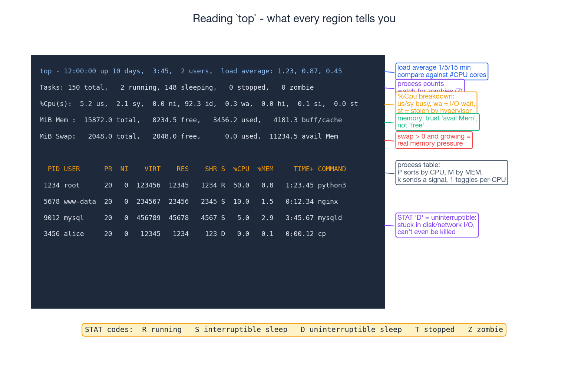Select the COMMAND column header
The image size is (588, 369).
coord(332,169)
